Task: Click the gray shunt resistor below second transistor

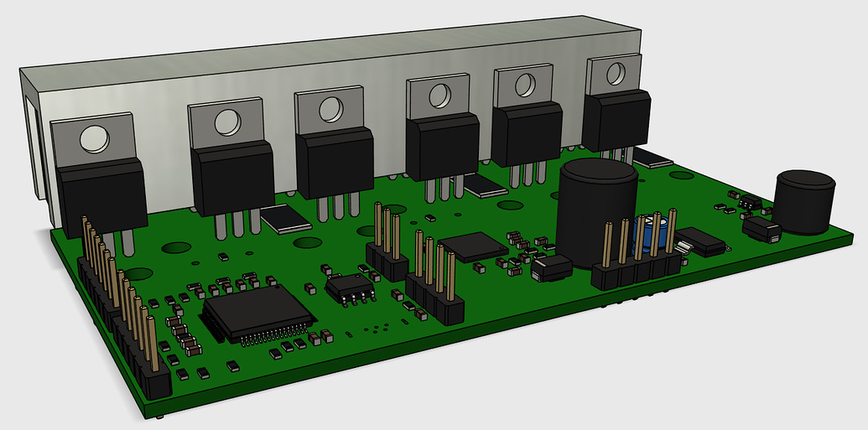Action: click(287, 219)
